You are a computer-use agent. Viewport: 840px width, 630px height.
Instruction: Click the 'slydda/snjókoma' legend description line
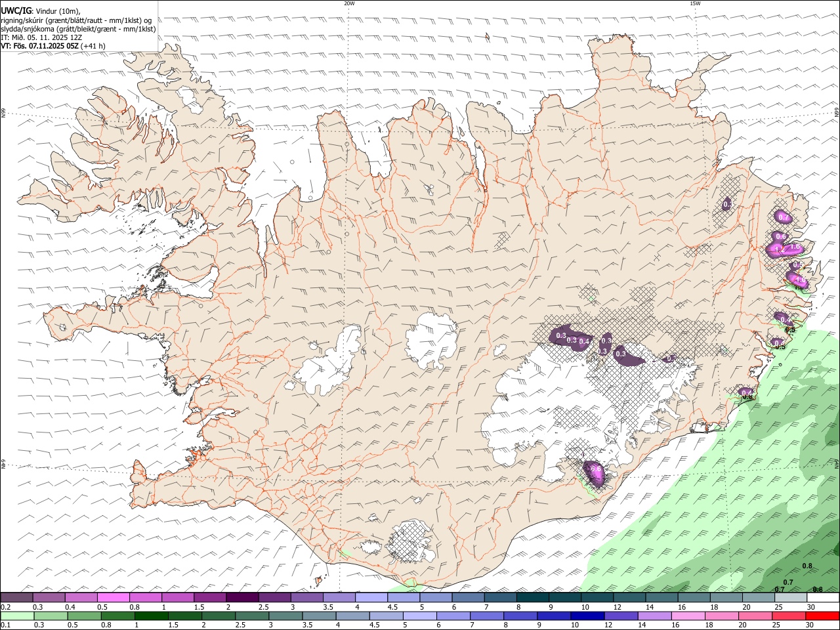click(x=78, y=29)
